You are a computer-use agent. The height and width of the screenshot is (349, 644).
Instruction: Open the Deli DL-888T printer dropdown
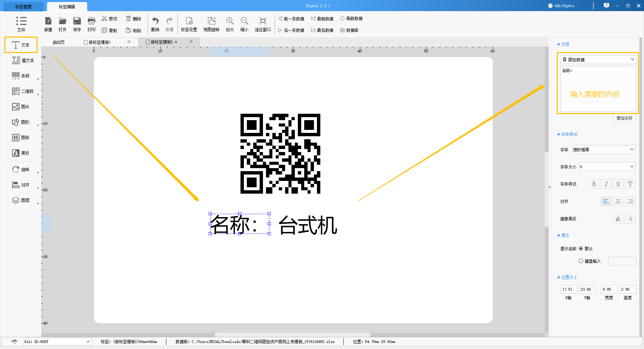(57, 342)
